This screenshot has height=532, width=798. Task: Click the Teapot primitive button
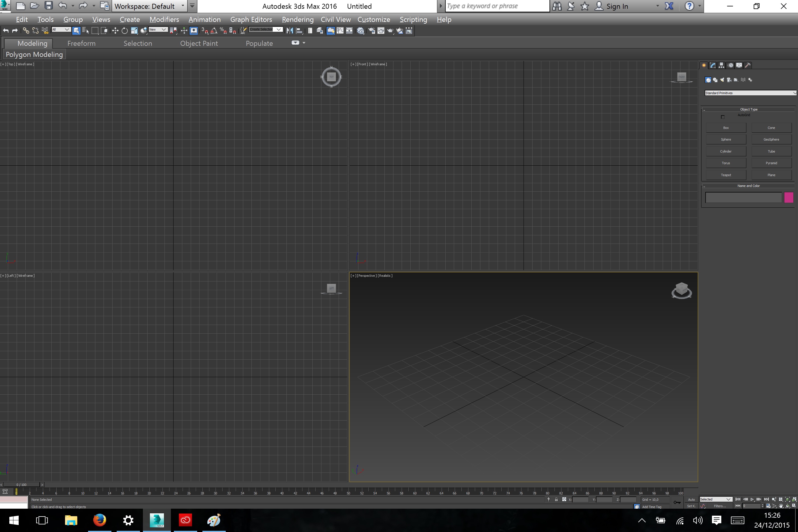726,175
